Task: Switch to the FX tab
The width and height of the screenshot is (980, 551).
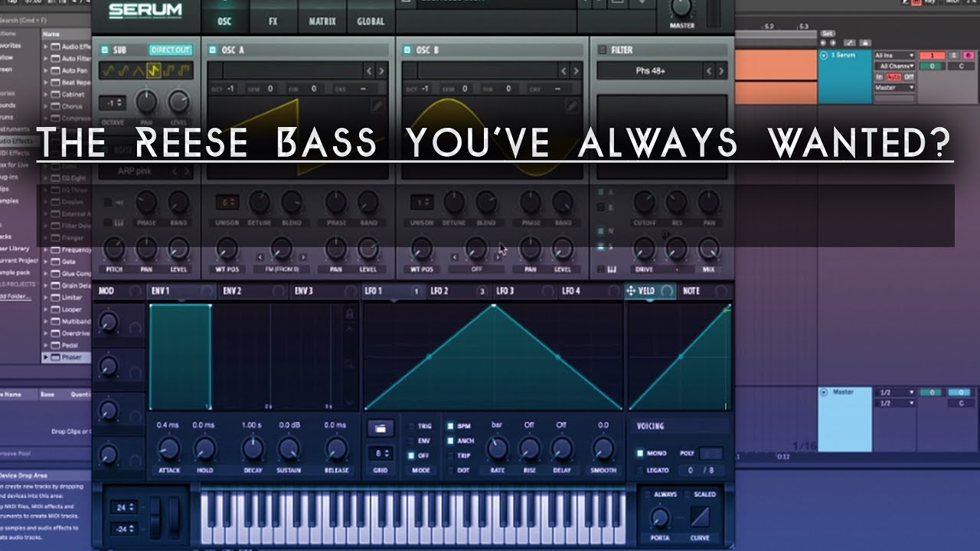Action: [x=273, y=21]
